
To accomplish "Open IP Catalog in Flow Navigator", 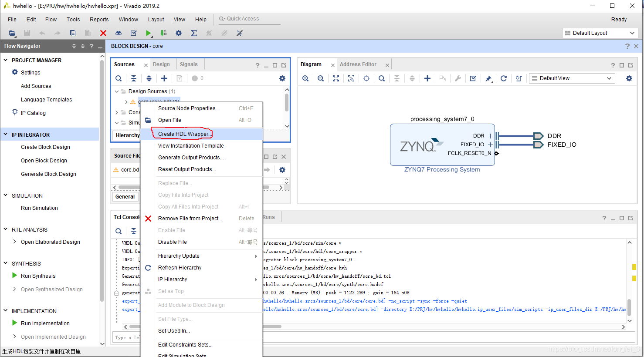I will click(33, 113).
